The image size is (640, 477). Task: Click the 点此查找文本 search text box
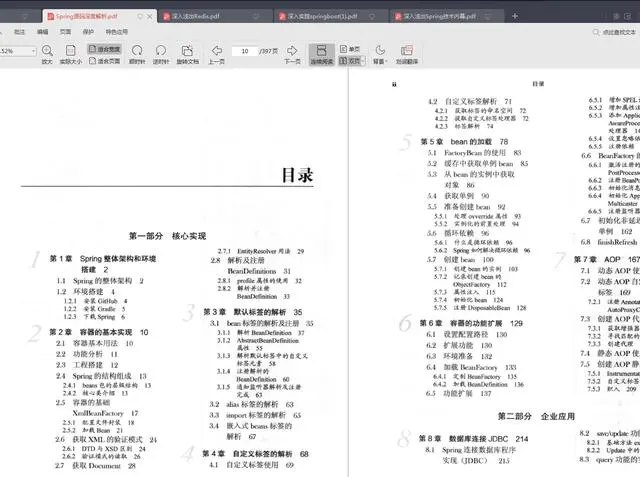click(619, 32)
